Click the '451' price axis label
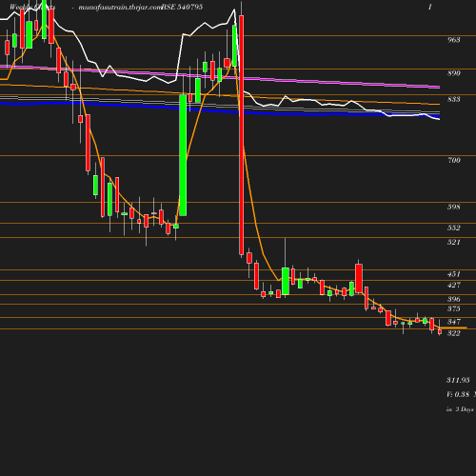The width and height of the screenshot is (476, 476). click(x=454, y=274)
